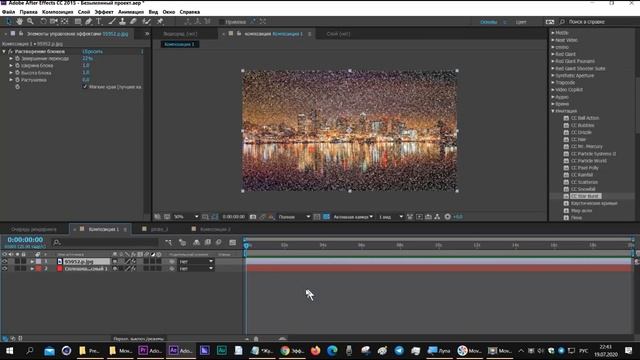
Task: Select the Clone Stamp tool
Action: pyautogui.click(x=122, y=21)
